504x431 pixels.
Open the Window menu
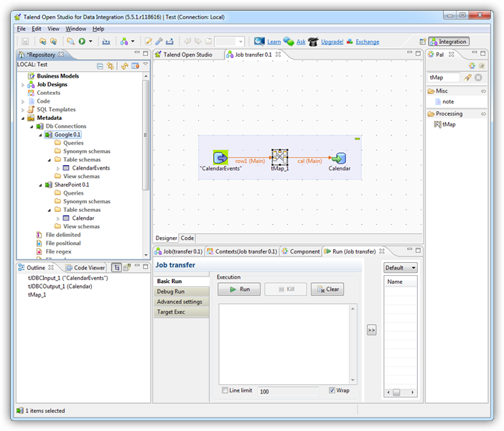75,29
